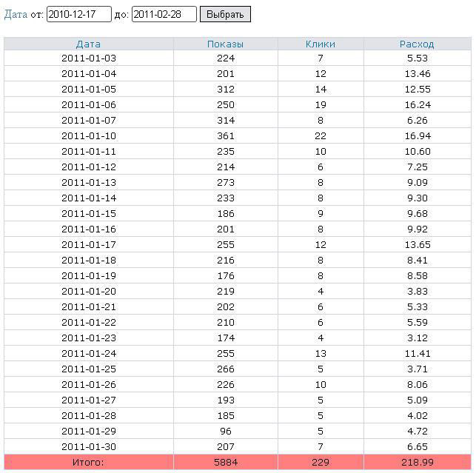Click expense value 13.65 for 2011-01-17
Viewport: 476px width, 473px height.
(x=418, y=245)
